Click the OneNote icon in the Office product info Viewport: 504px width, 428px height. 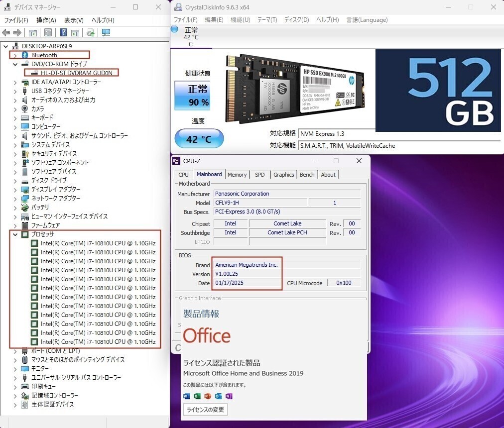(x=229, y=396)
